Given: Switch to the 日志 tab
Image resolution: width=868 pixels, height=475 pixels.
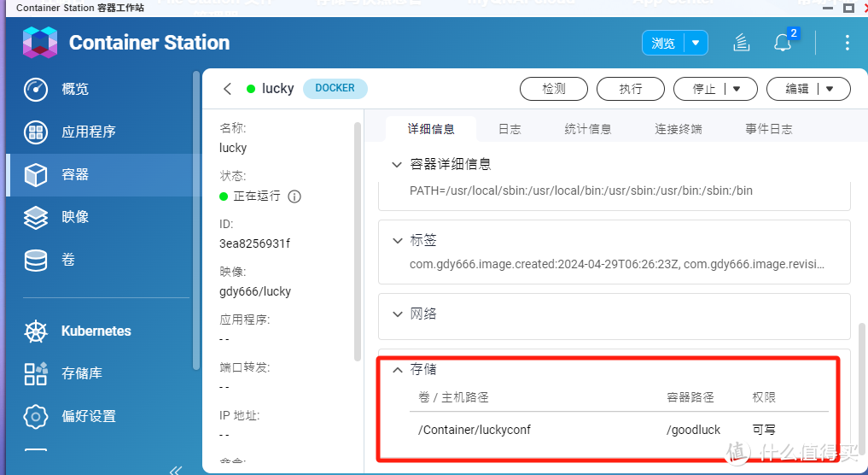Looking at the screenshot, I should 510,129.
